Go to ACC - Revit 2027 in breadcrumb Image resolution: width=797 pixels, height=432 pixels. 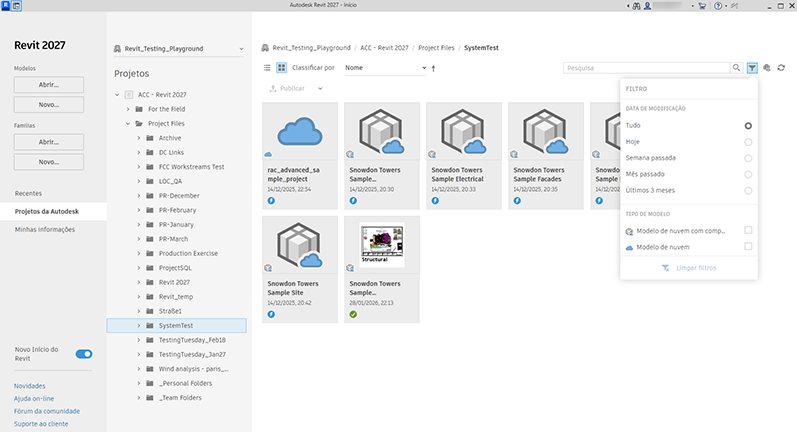(384, 48)
